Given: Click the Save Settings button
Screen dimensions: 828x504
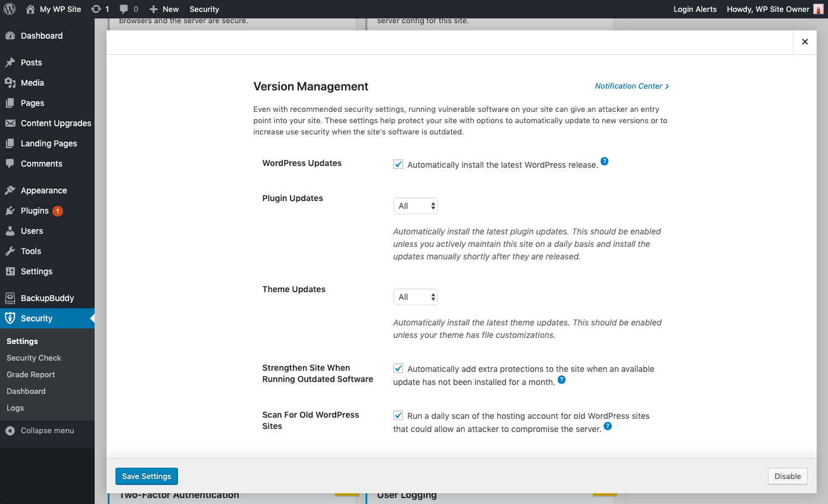Looking at the screenshot, I should pos(146,476).
